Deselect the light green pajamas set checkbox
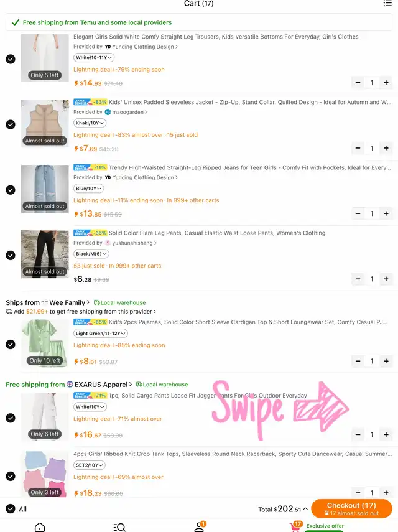398x532 pixels. coord(11,344)
